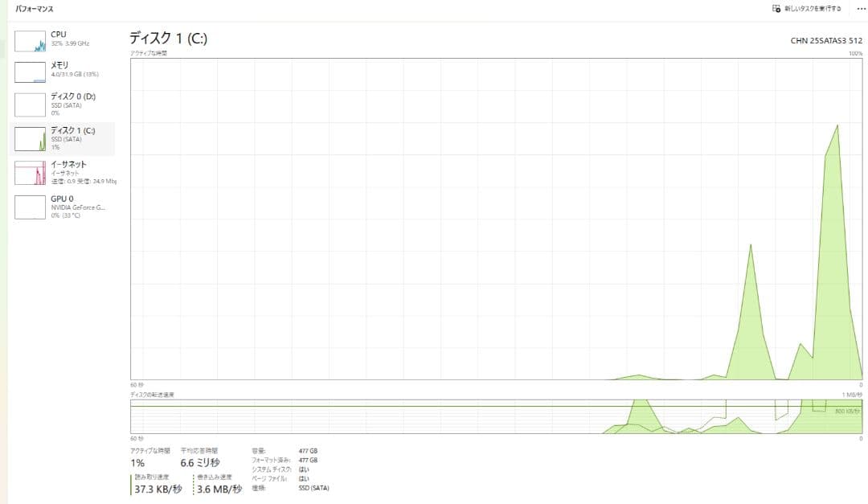The width and height of the screenshot is (868, 504).
Task: Open the three-dot more options menu
Action: pos(861,8)
